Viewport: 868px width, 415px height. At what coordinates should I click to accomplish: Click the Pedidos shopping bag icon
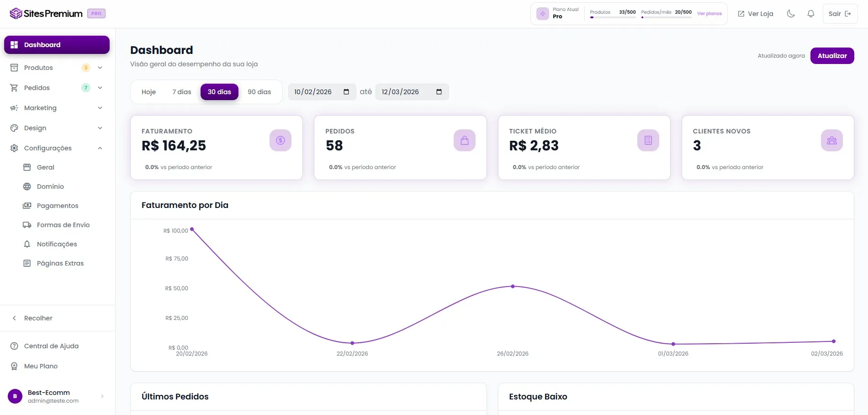click(464, 140)
